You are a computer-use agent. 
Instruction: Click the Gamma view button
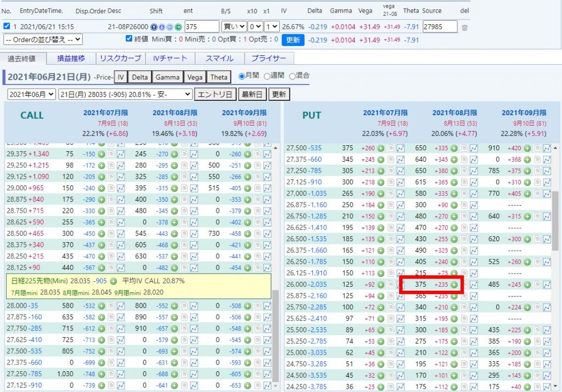tap(167, 77)
